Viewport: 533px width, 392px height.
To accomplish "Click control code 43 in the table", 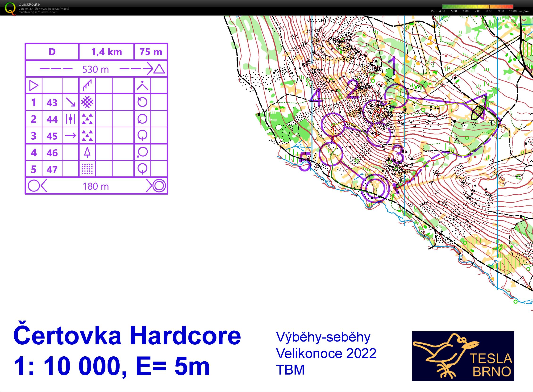I will coord(52,103).
